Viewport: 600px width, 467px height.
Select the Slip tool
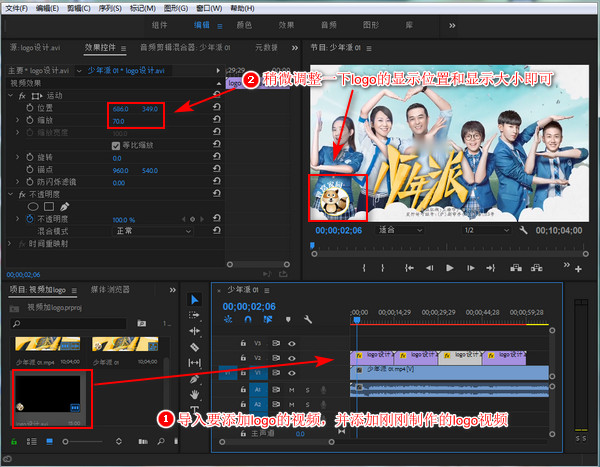tap(194, 362)
